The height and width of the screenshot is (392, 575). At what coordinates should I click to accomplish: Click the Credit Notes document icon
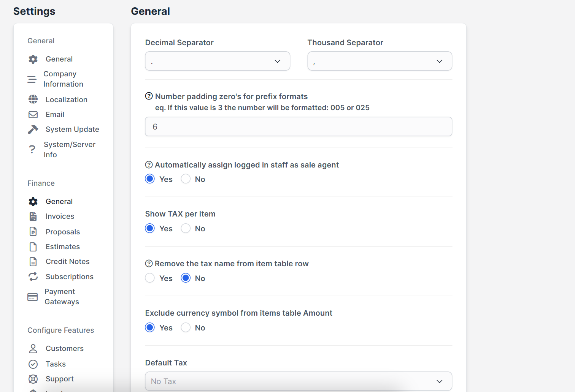click(33, 261)
